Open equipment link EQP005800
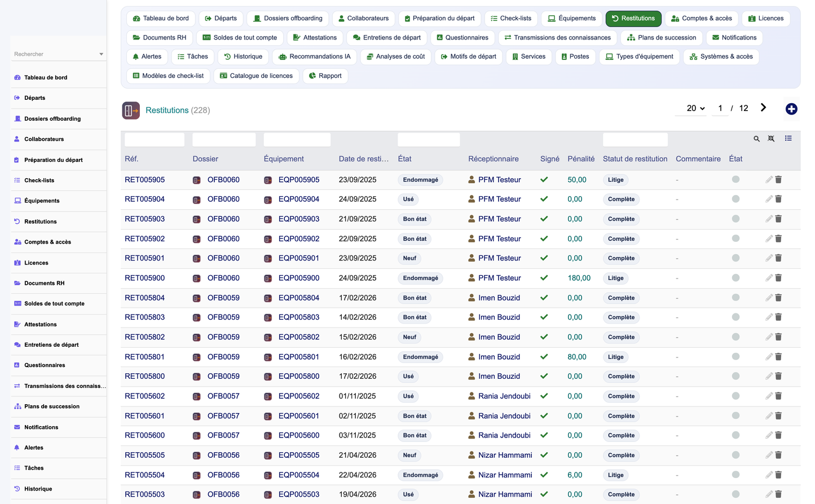815x504 pixels. 299,377
